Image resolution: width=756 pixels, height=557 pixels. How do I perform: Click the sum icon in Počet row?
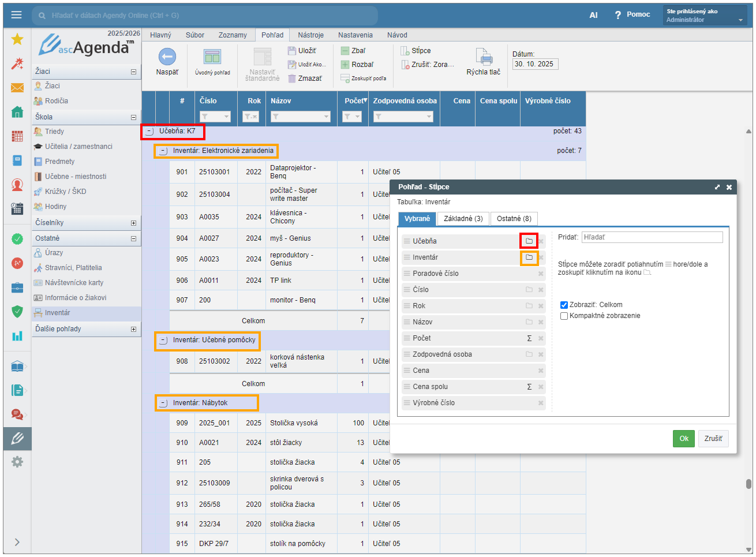529,338
